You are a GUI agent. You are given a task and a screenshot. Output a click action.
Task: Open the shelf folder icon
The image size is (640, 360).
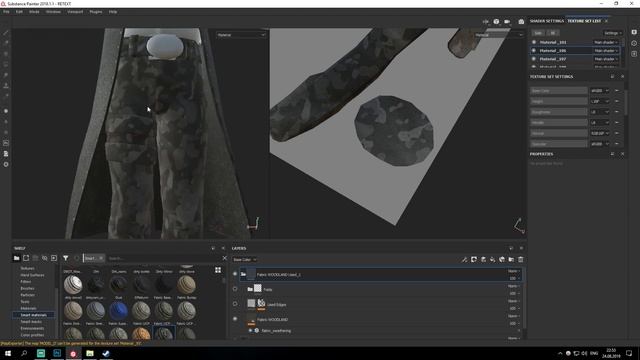(16, 258)
